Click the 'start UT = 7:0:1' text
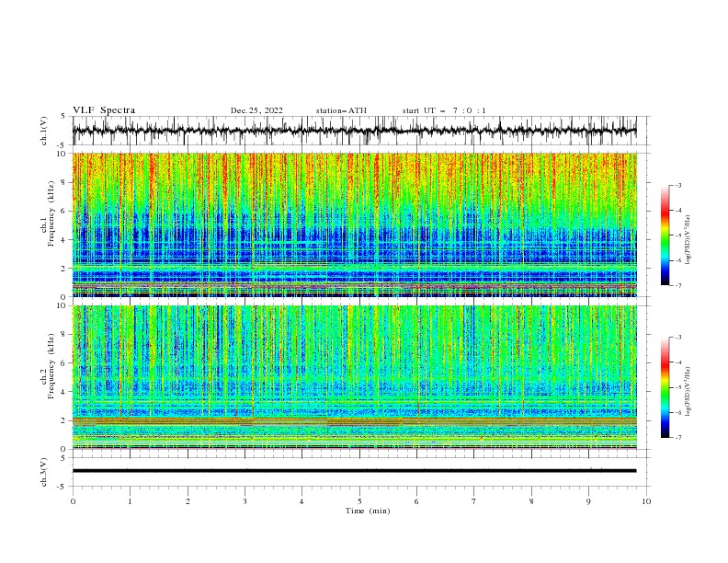The width and height of the screenshot is (728, 563). pyautogui.click(x=444, y=110)
